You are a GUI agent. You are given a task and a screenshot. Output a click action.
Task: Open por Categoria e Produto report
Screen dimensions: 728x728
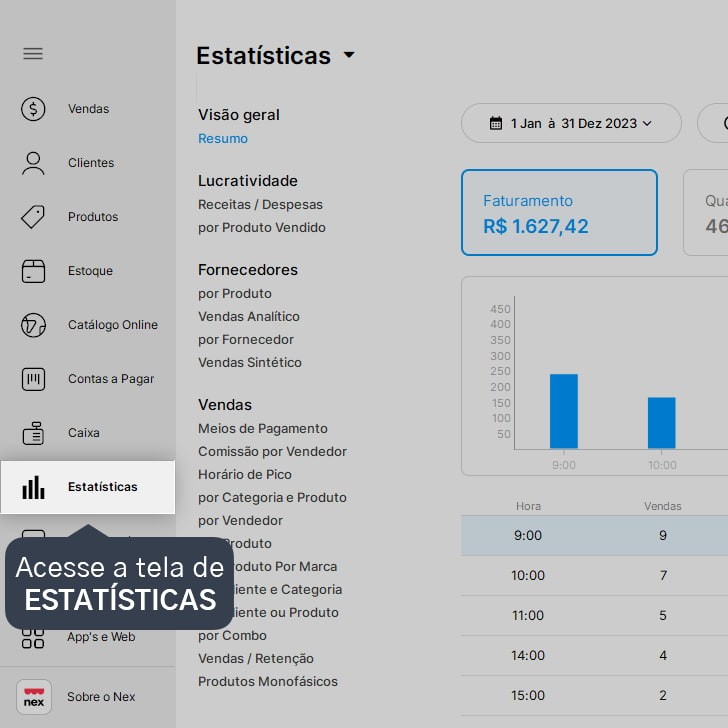pyautogui.click(x=273, y=498)
